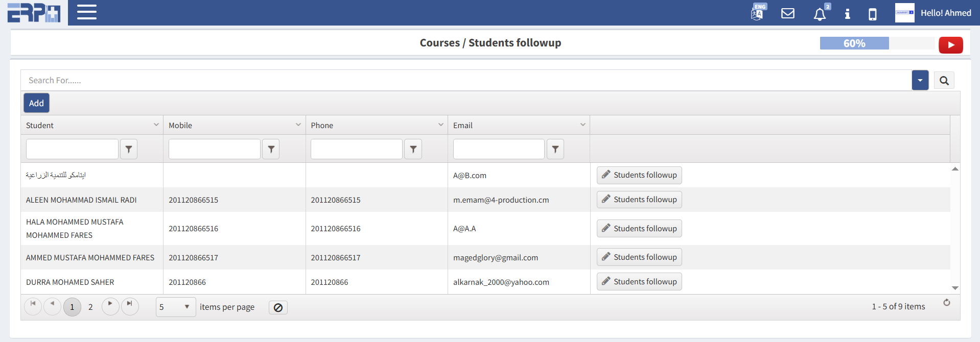Open the messages envelope icon
The height and width of the screenshot is (342, 980).
788,13
